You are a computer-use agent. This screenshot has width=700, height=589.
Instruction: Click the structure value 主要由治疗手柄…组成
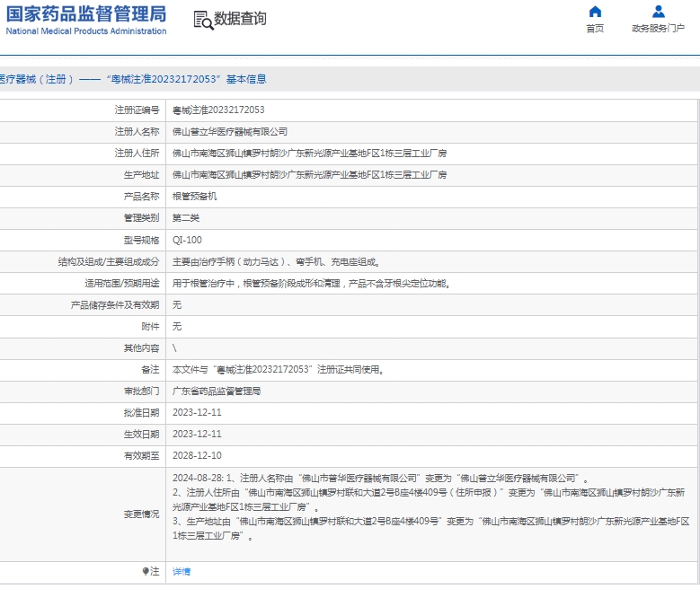(277, 262)
